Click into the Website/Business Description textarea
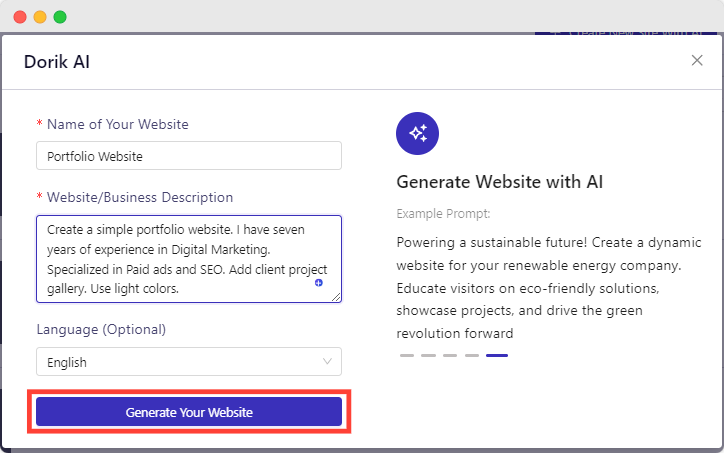 point(189,259)
